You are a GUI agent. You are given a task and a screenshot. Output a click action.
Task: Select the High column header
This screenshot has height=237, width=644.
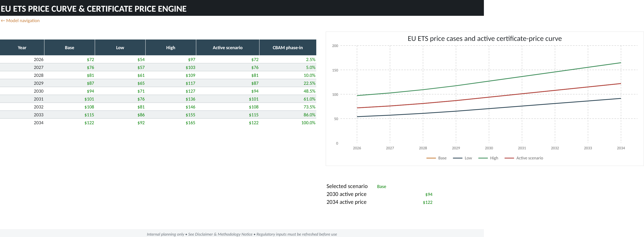[x=171, y=47]
